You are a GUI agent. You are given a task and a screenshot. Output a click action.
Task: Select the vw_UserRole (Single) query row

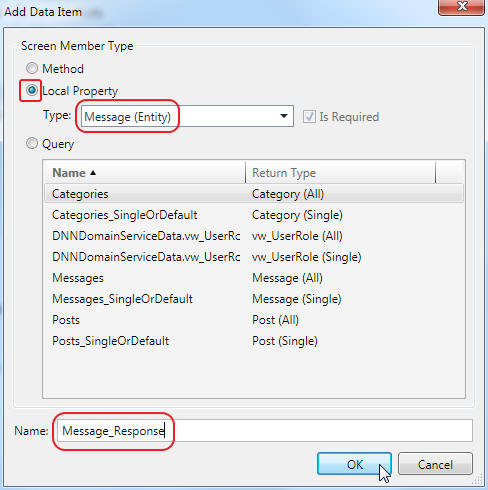(254, 257)
